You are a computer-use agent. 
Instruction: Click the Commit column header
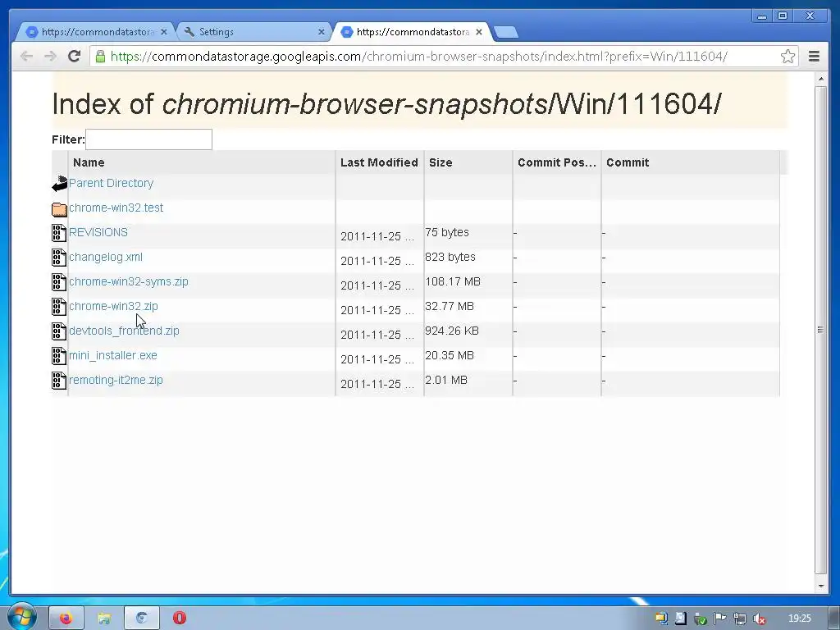tap(690, 162)
